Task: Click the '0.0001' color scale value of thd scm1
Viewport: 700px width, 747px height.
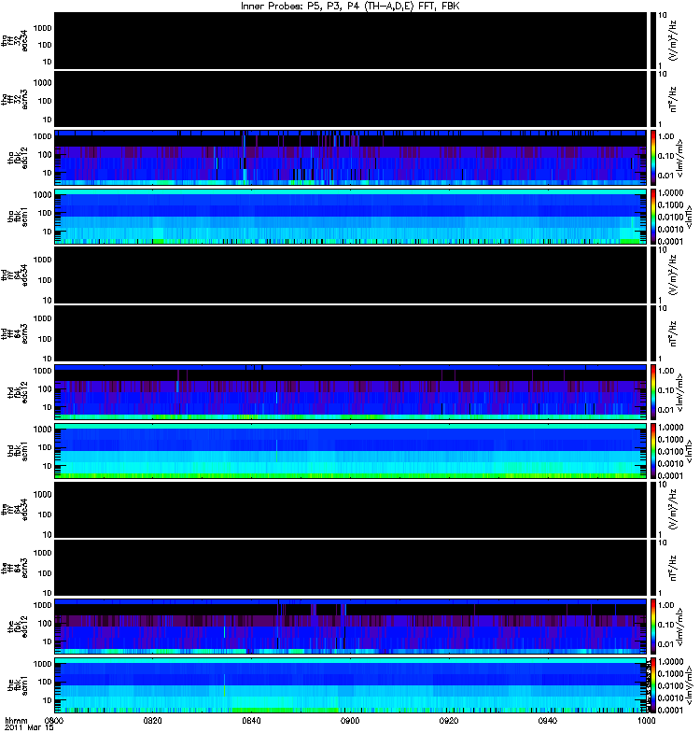Action: (x=670, y=476)
